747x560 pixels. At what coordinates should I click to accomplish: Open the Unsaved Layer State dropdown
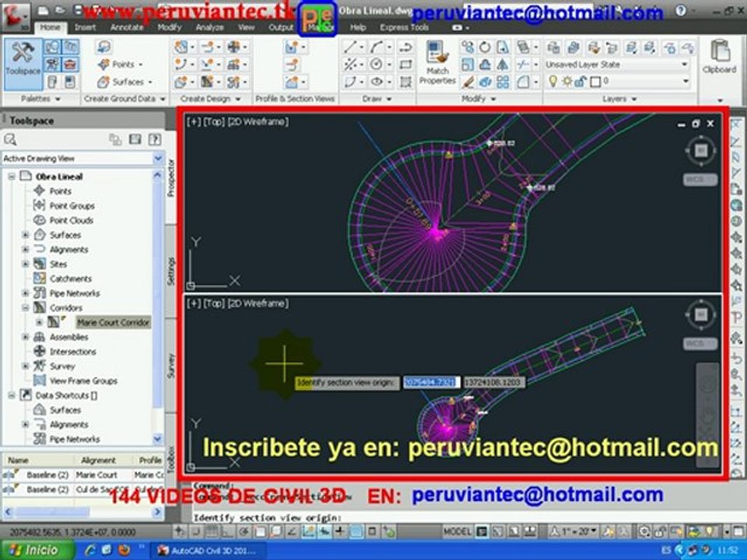[x=617, y=65]
